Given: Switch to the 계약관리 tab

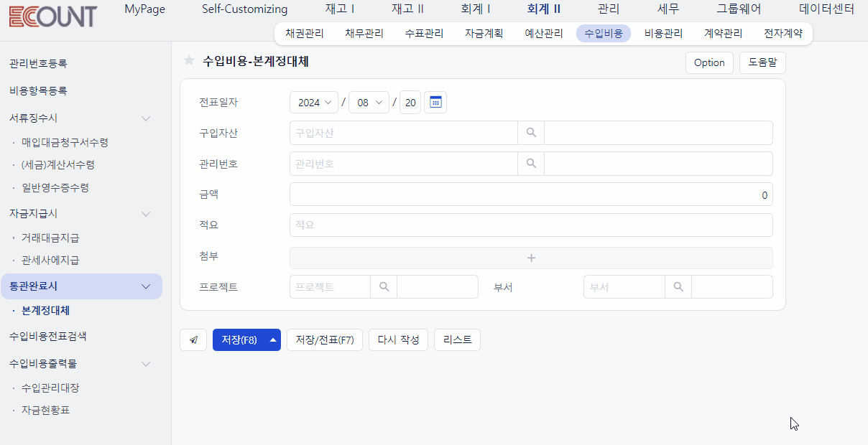Looking at the screenshot, I should (x=723, y=34).
